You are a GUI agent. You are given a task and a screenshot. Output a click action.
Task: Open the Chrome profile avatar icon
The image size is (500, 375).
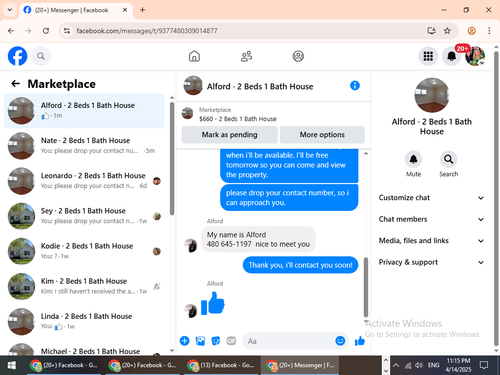471,31
